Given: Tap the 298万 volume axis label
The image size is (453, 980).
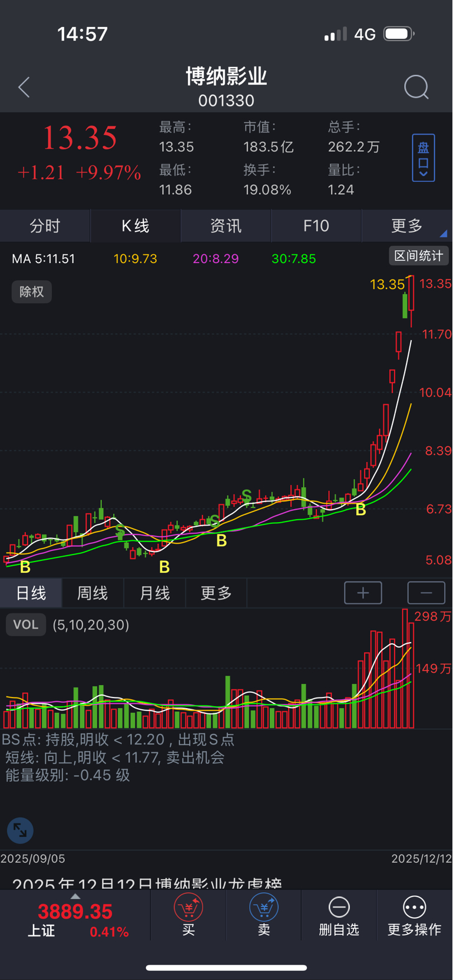Looking at the screenshot, I should tap(433, 616).
